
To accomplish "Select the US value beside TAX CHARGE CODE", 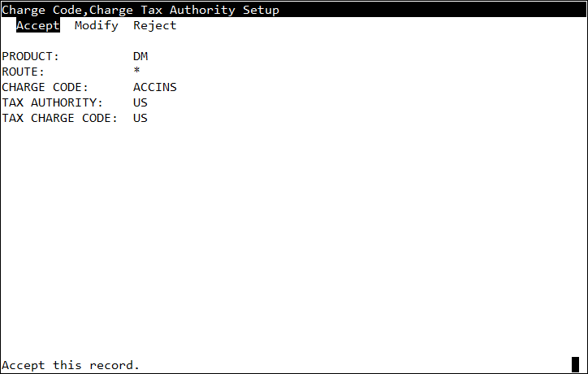I will point(141,118).
